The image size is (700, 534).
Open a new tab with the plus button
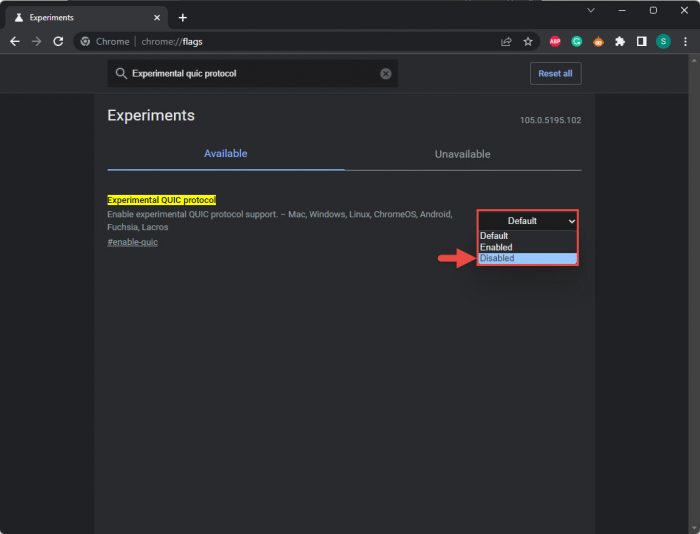point(183,18)
